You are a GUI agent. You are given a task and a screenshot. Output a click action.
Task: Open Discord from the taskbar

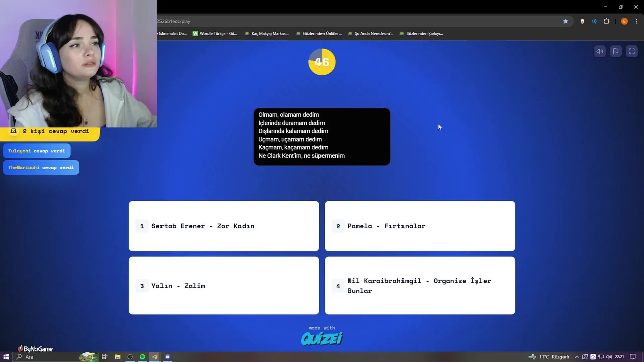click(168, 357)
